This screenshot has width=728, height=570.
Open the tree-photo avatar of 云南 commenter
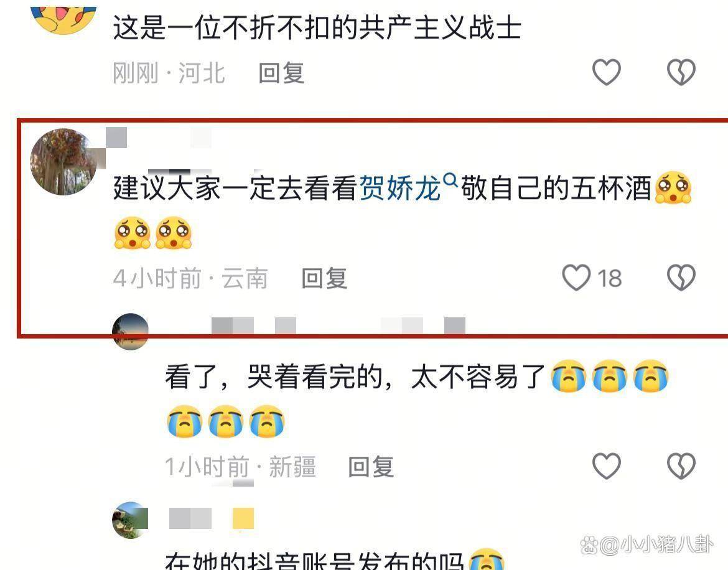pyautogui.click(x=63, y=162)
